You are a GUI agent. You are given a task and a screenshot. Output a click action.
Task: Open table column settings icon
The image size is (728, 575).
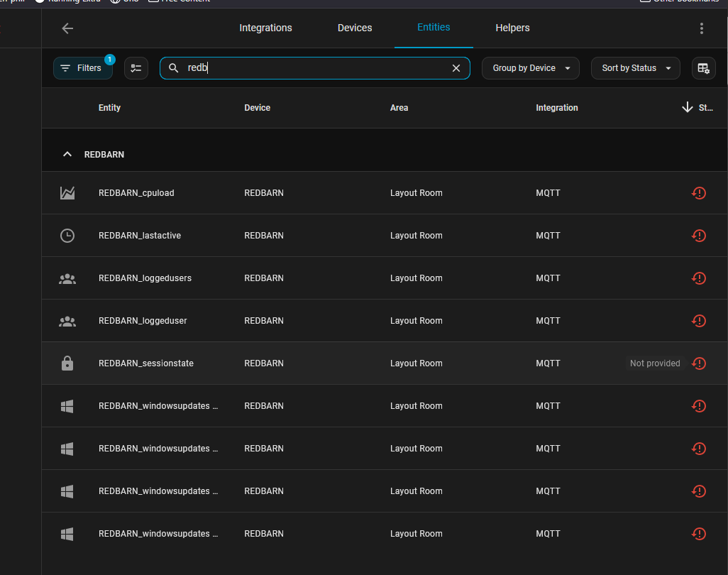tap(703, 68)
